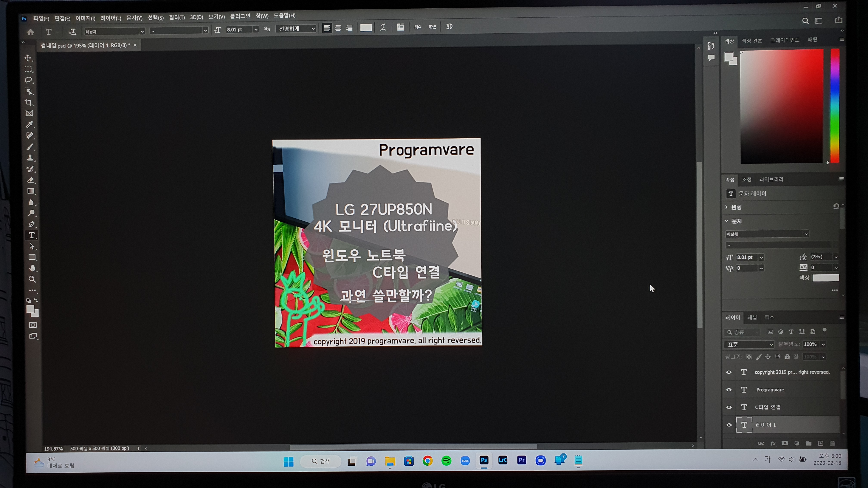The height and width of the screenshot is (488, 868).
Task: Click the 3D button in options bar
Action: pos(449,27)
